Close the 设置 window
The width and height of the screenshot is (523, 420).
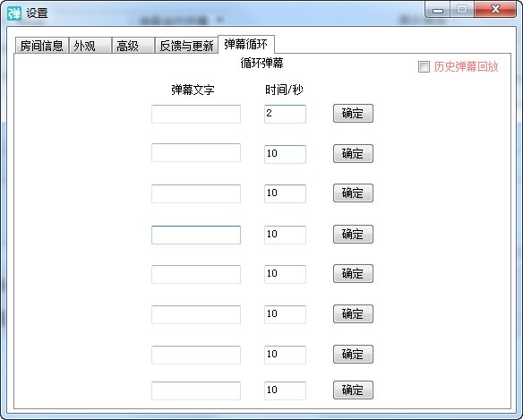pos(495,9)
